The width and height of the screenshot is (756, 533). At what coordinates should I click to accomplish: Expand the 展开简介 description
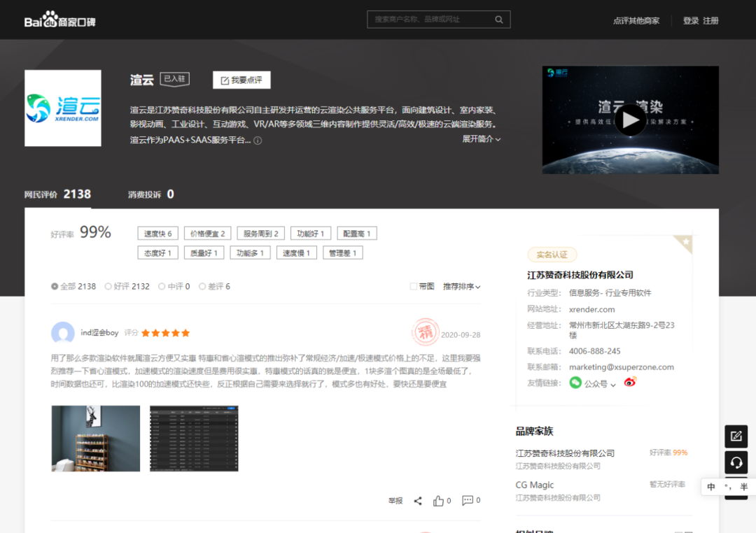[x=481, y=139]
